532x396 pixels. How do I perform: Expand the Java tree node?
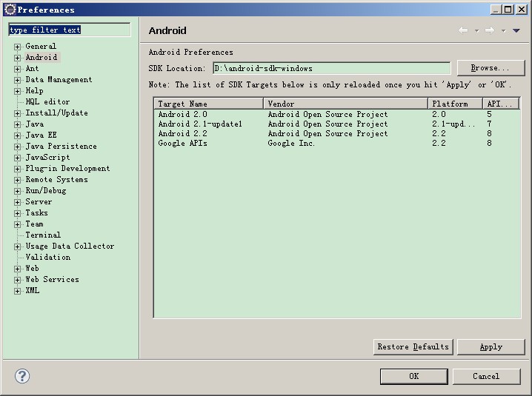pos(17,124)
